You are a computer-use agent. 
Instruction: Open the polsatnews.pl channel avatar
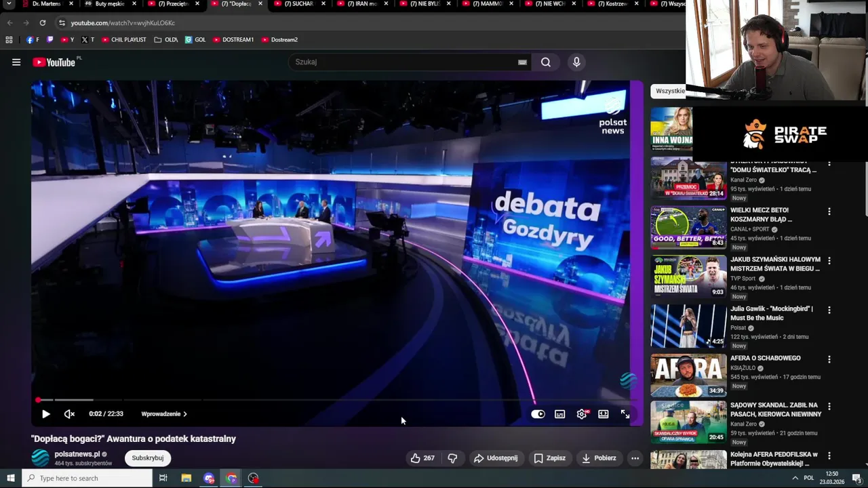pos(41,458)
